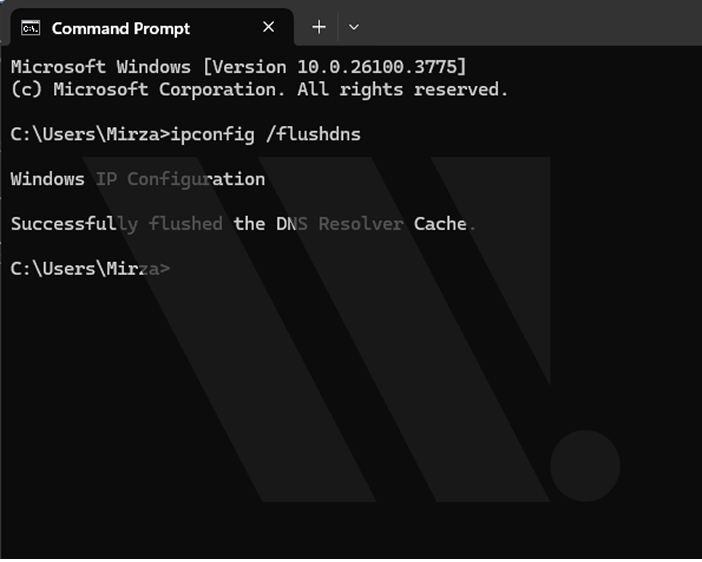Click the word Cache in output
This screenshot has height=562, width=702.
pyautogui.click(x=440, y=224)
